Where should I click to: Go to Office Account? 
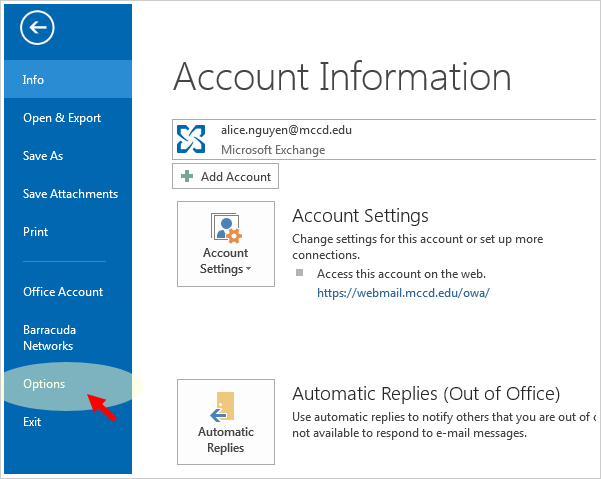tap(63, 292)
